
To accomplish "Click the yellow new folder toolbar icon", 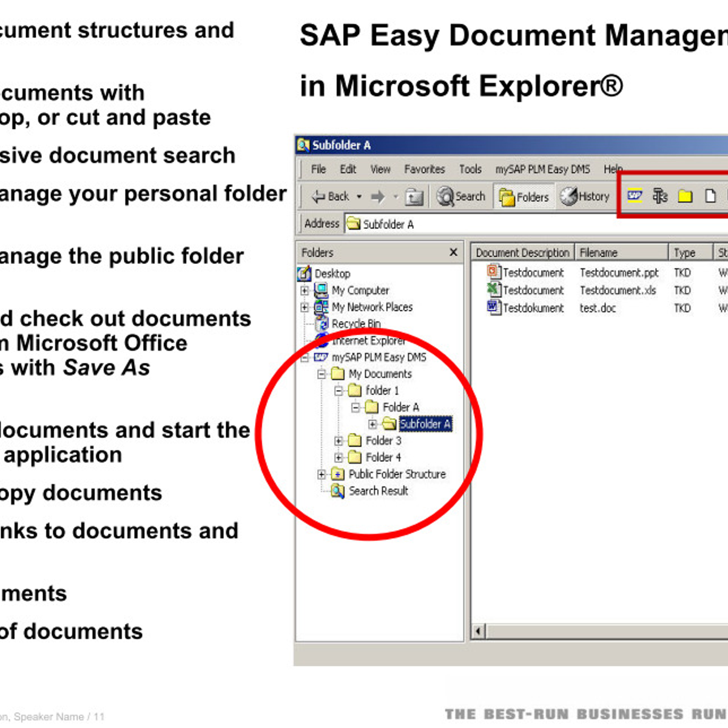I will pyautogui.click(x=685, y=196).
